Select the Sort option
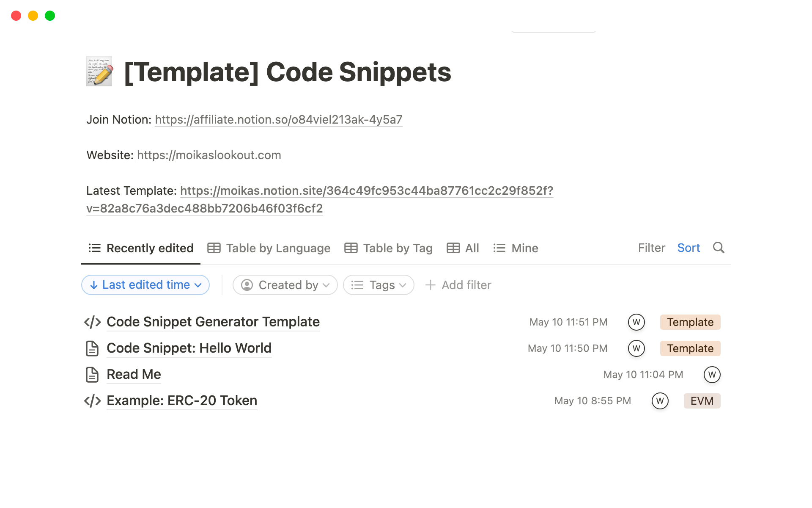Screen dimensions: 812x508 [x=689, y=248]
